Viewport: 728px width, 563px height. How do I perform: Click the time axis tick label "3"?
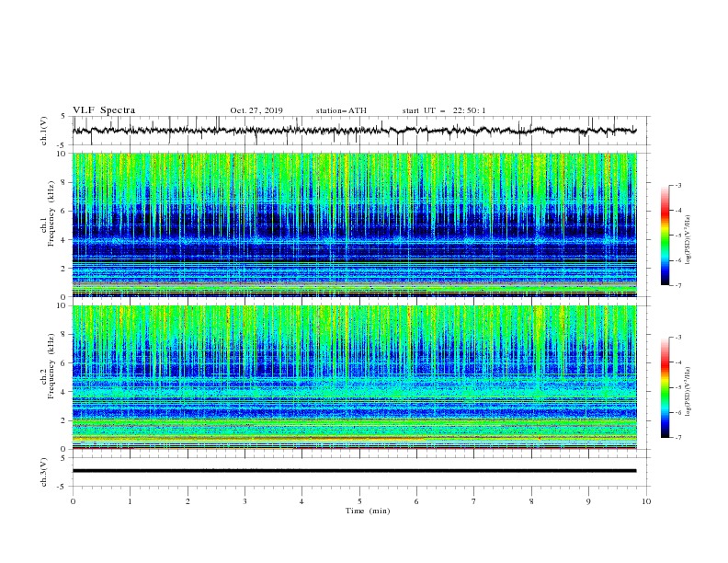[245, 501]
